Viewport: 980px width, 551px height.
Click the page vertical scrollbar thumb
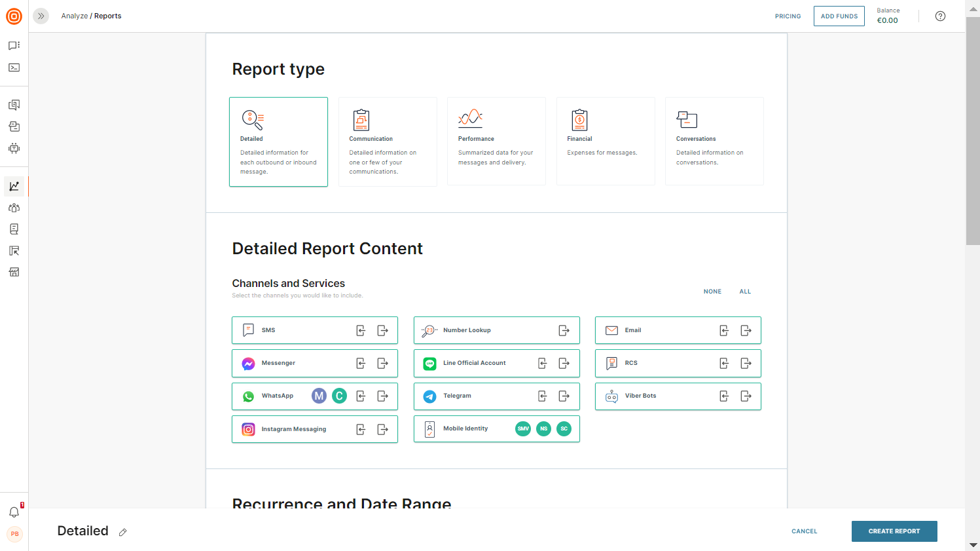click(973, 131)
